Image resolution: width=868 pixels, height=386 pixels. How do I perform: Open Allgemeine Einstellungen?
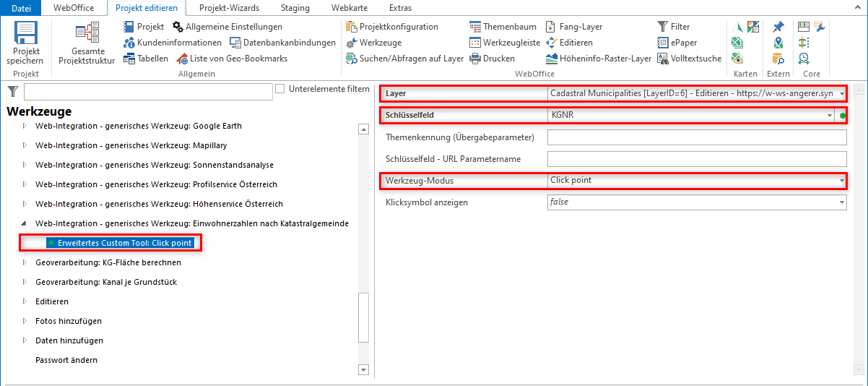227,27
